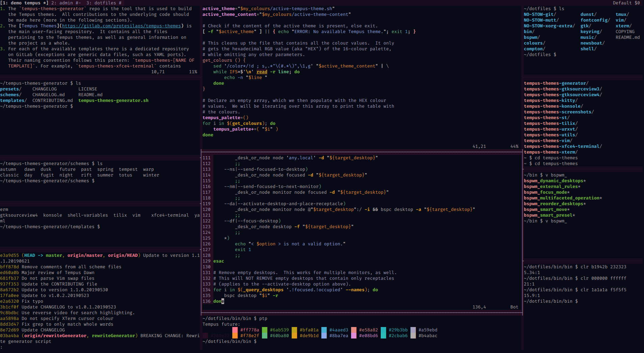The width and height of the screenshot is (644, 353).
Task: Click tempus-themes-generator.sh in the ls output
Action: [x=113, y=101]
